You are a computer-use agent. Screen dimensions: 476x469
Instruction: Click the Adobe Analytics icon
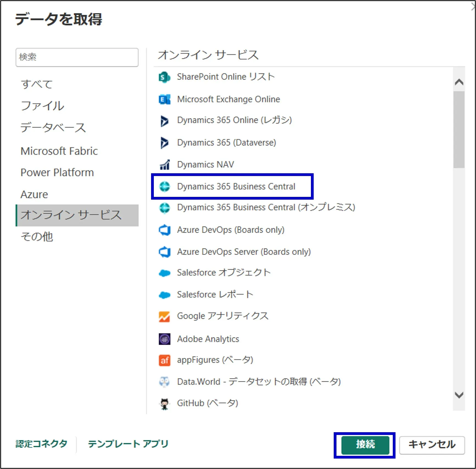(x=164, y=339)
